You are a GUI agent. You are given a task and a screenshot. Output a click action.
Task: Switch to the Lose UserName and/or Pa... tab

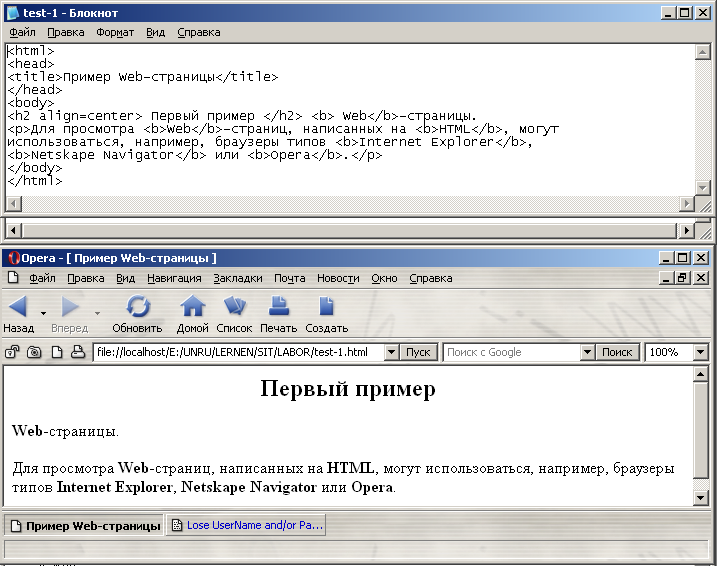click(x=246, y=525)
